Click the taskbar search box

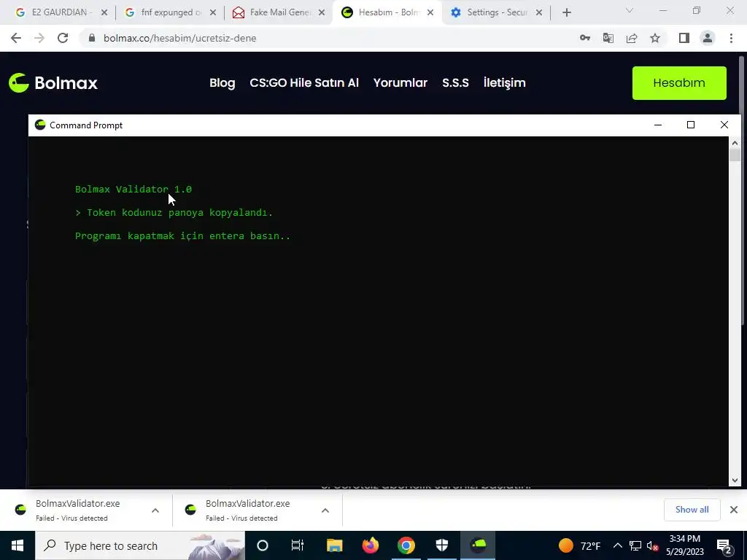coord(140,545)
